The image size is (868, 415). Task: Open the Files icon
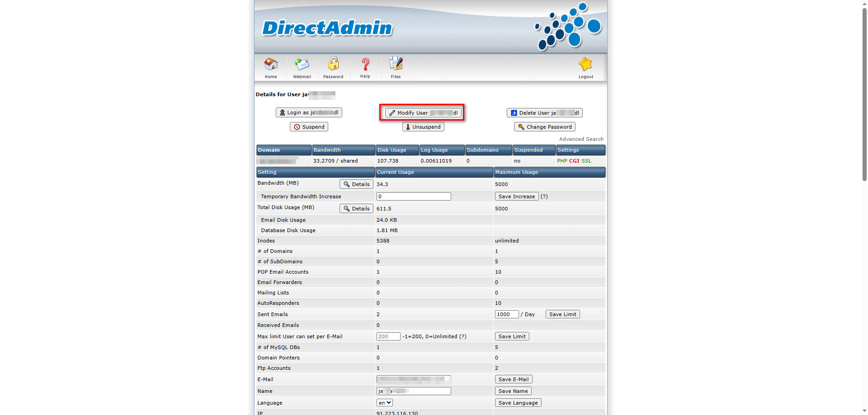396,64
